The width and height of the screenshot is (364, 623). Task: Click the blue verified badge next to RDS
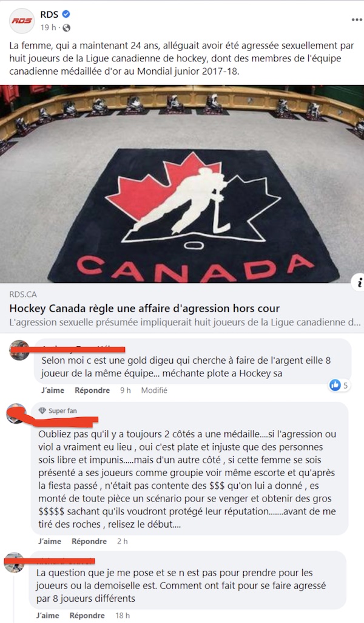[x=66, y=15]
